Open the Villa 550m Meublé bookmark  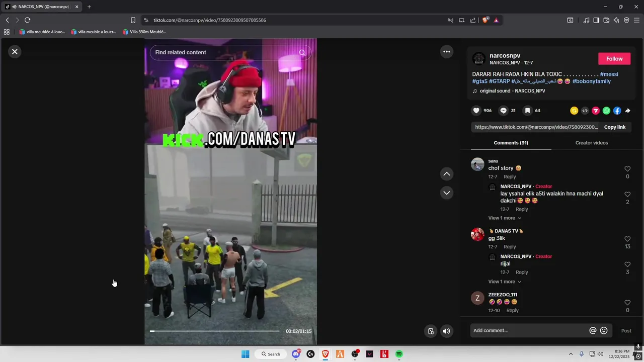click(144, 32)
